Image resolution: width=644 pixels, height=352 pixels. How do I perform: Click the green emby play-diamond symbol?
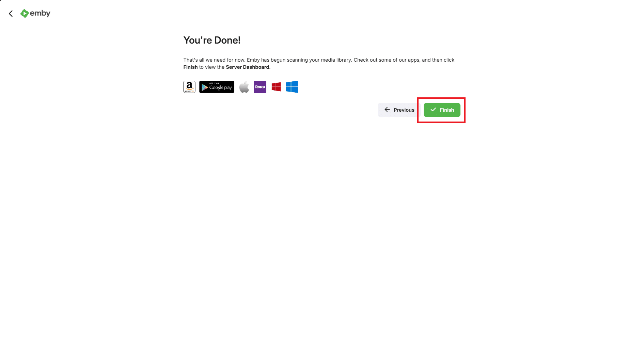pyautogui.click(x=25, y=13)
